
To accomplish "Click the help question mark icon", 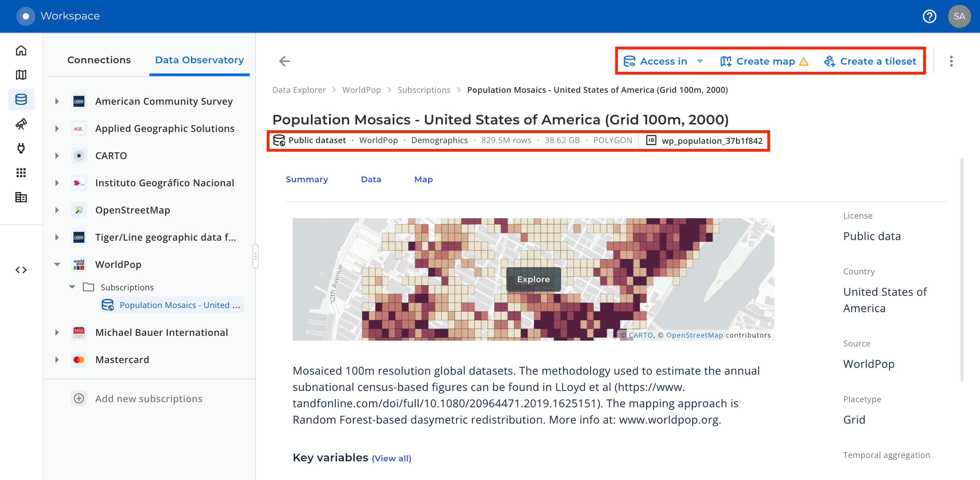I will 929,16.
